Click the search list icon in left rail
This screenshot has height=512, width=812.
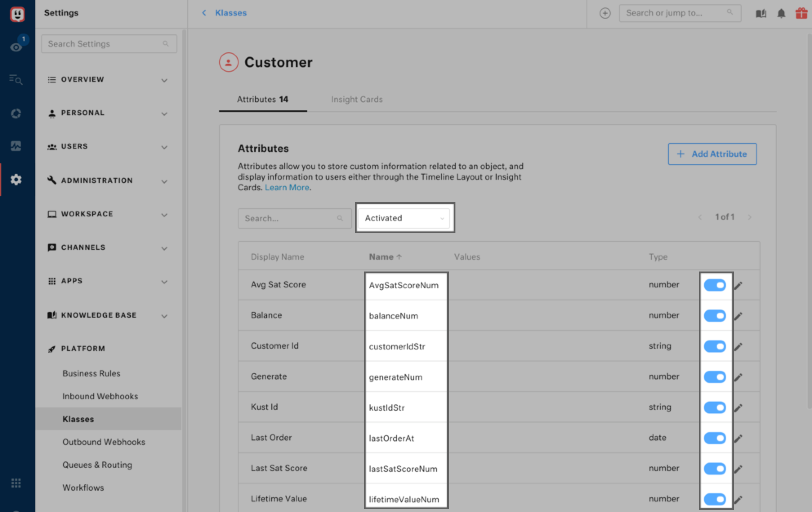(16, 80)
